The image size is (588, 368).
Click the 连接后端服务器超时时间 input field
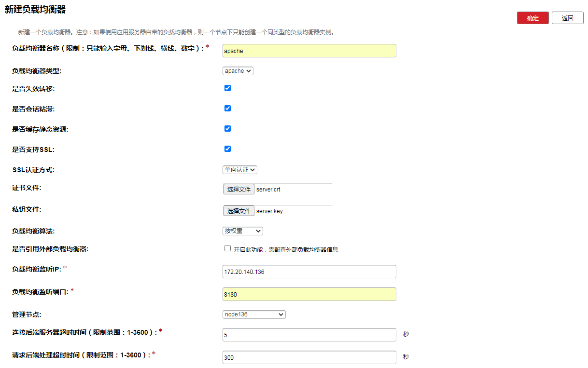pos(309,335)
